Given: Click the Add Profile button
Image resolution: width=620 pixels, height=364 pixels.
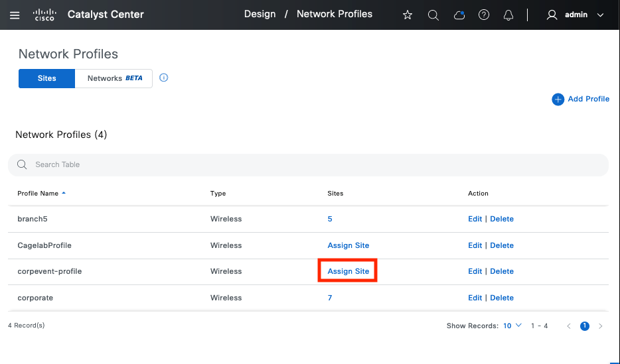Looking at the screenshot, I should [581, 99].
